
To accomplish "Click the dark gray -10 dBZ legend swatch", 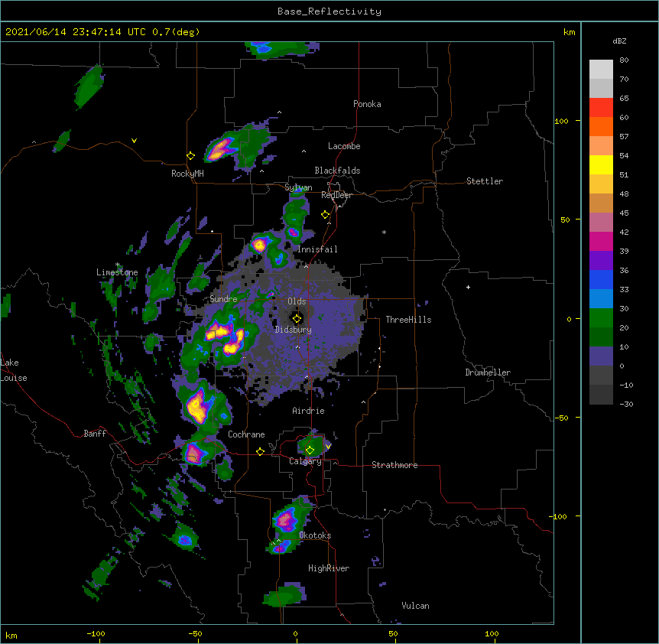I will (x=601, y=395).
